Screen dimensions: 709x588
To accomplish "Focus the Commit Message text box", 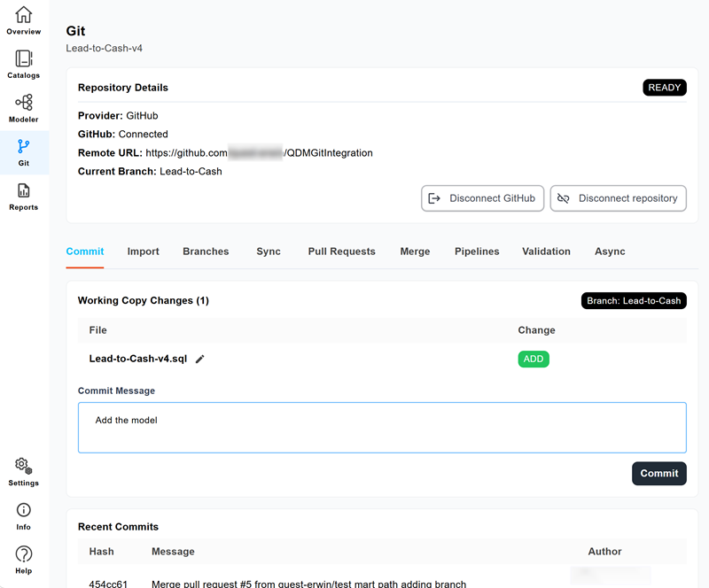I will pyautogui.click(x=382, y=428).
